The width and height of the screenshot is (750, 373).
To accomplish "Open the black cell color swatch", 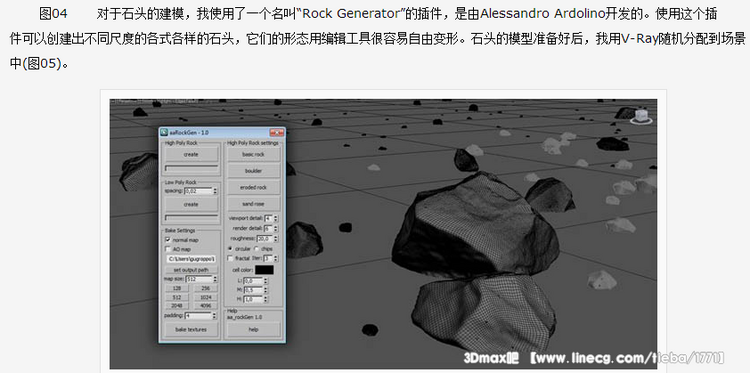I will (265, 270).
